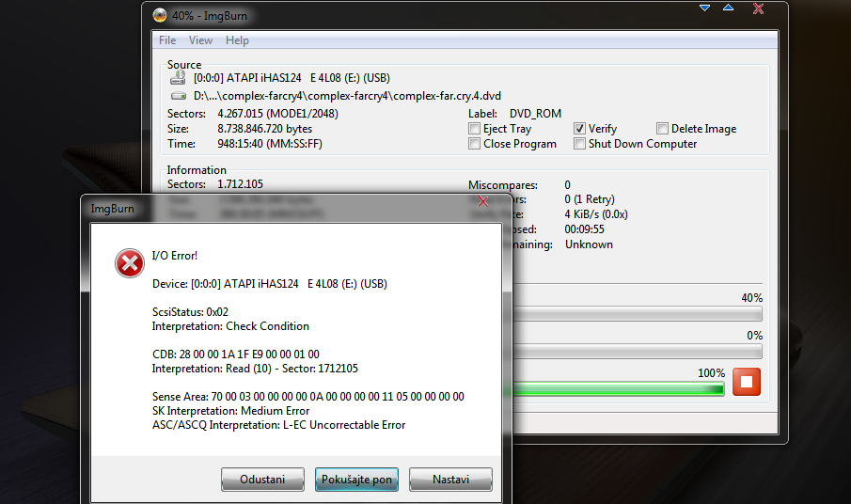Click the source path complex-far.cry.4.dvd

click(x=347, y=96)
